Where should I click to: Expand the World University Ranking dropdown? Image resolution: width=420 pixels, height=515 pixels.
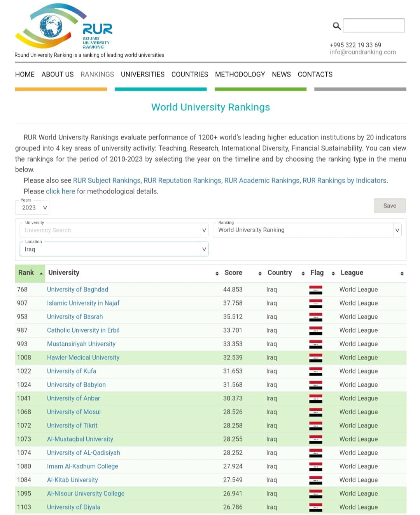tap(307, 230)
